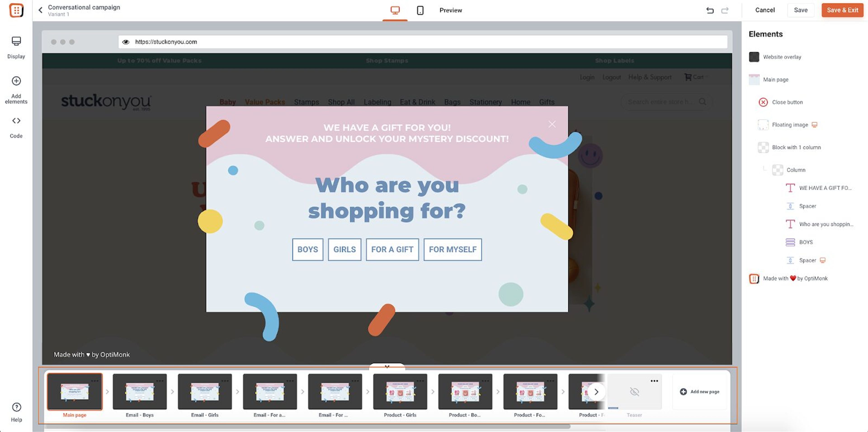Undo the last change
The width and height of the screenshot is (868, 432).
click(710, 10)
